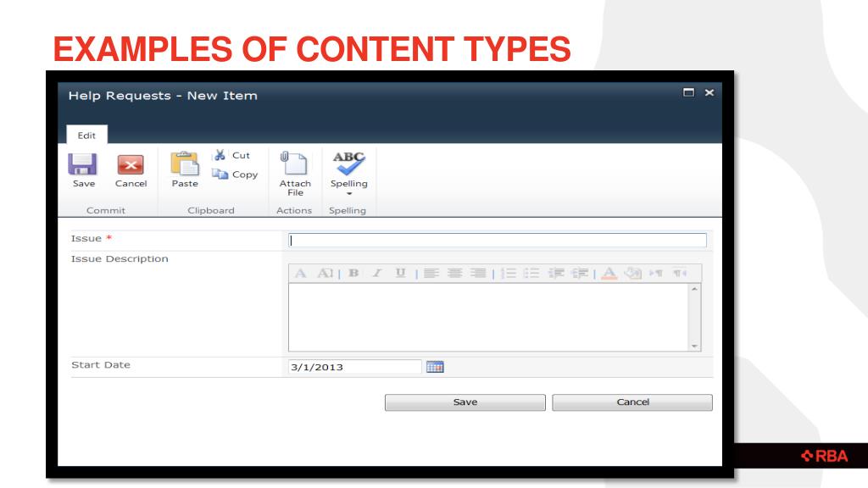Close the Help Requests dialog

[709, 92]
